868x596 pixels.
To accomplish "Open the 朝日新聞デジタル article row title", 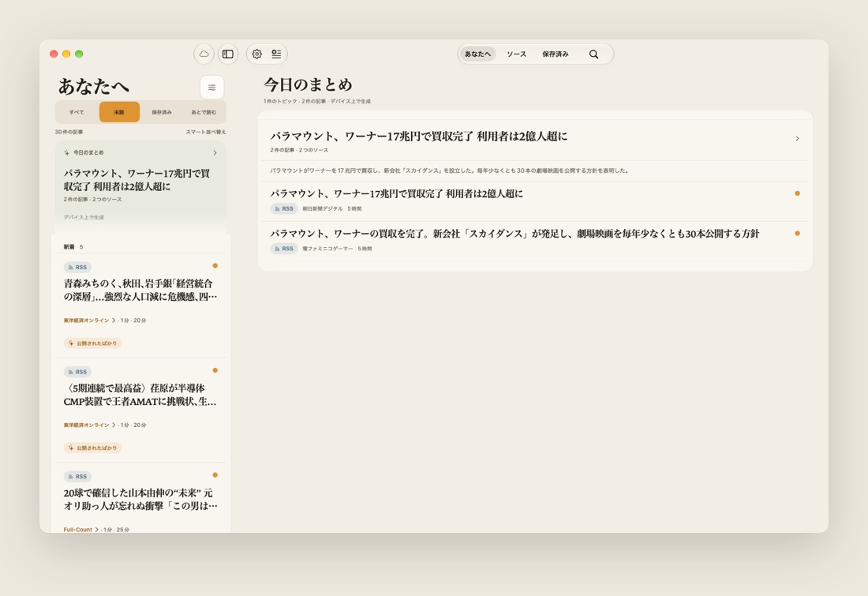I will 396,193.
